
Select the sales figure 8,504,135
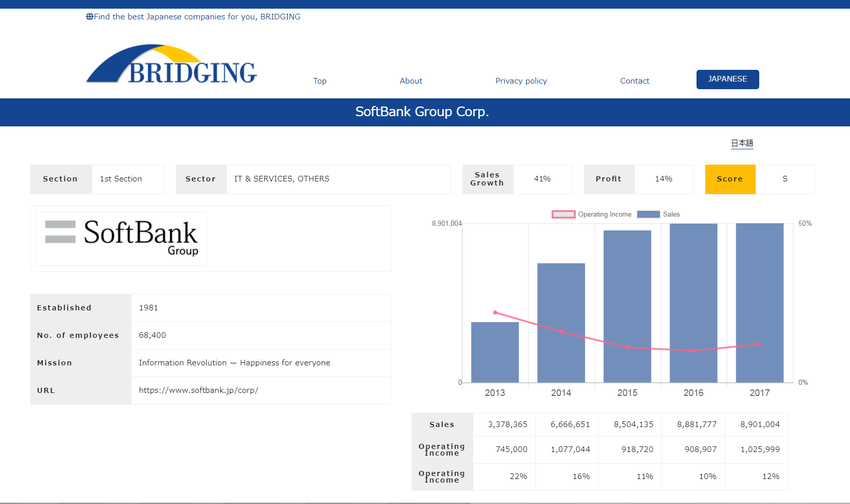tap(633, 425)
